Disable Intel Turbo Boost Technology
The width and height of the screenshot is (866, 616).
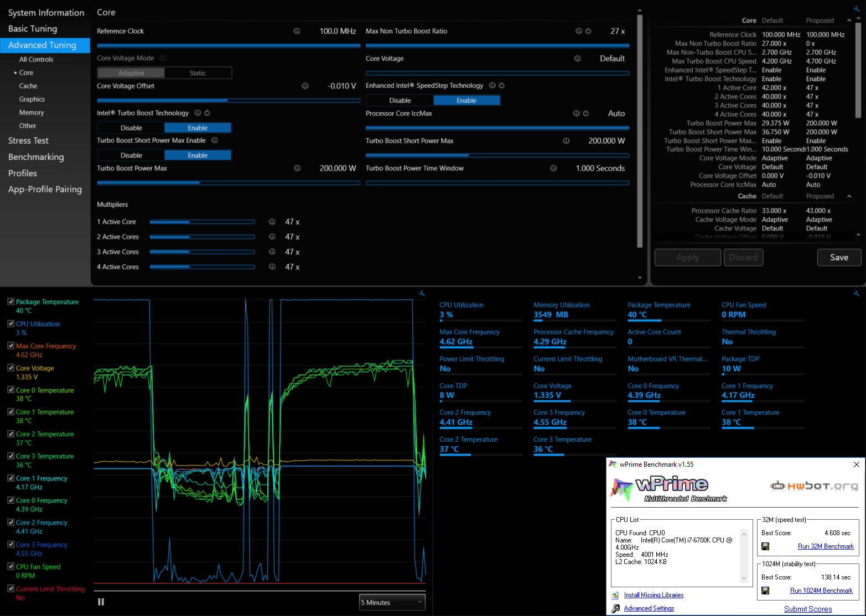point(131,128)
